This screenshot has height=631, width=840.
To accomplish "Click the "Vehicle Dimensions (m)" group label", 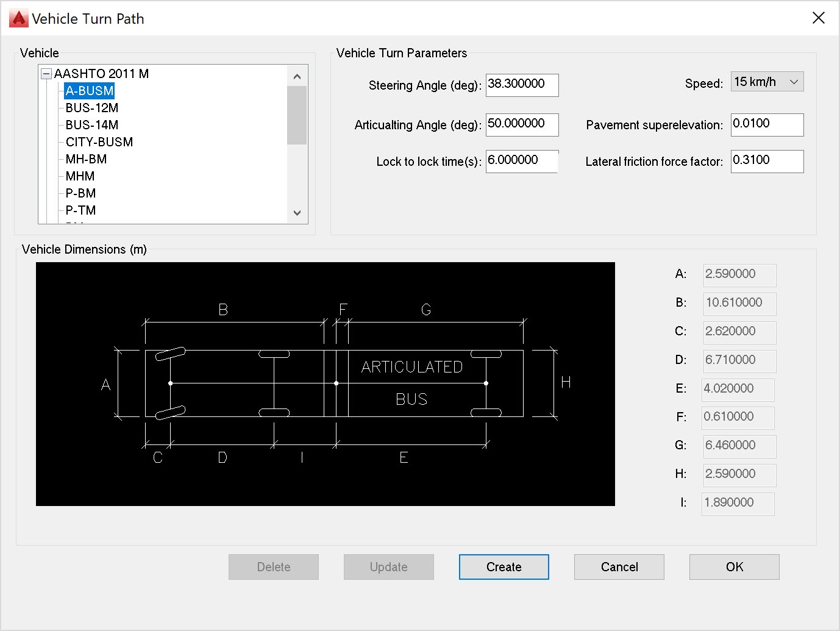I will (84, 249).
